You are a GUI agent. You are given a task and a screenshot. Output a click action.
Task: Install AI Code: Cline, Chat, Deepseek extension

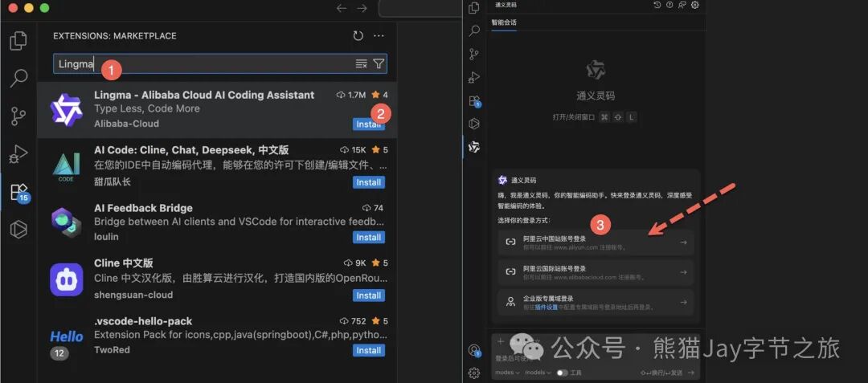(369, 182)
